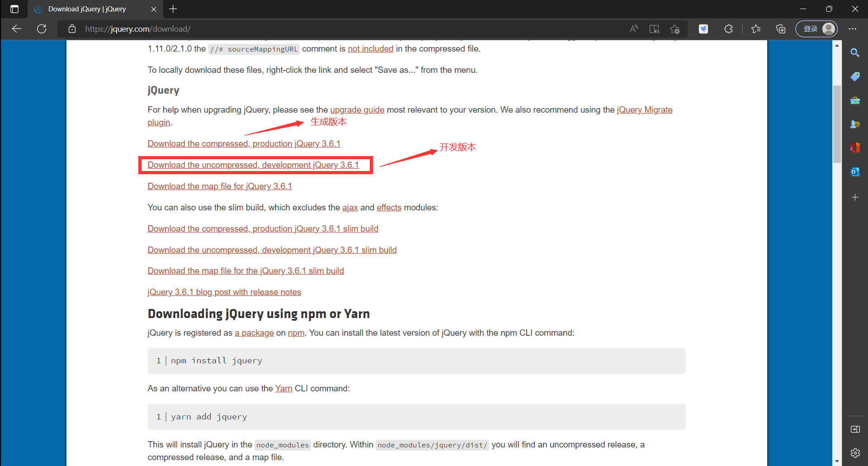This screenshot has width=868, height=466.
Task: Add a new sidebar app
Action: pyautogui.click(x=855, y=197)
